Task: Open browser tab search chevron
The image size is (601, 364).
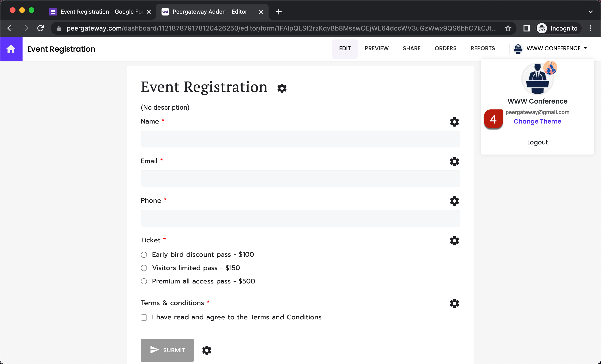Action: point(590,12)
